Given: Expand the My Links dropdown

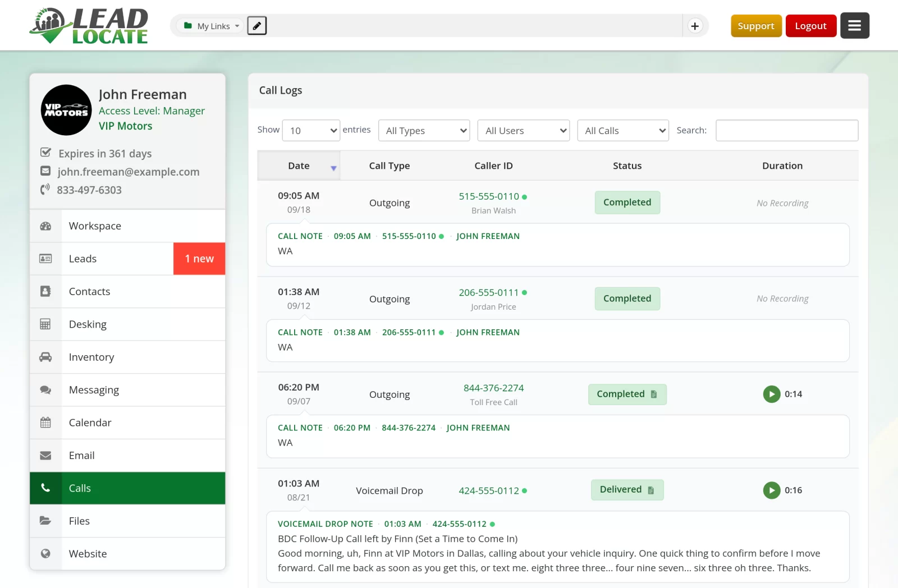Looking at the screenshot, I should 212,26.
